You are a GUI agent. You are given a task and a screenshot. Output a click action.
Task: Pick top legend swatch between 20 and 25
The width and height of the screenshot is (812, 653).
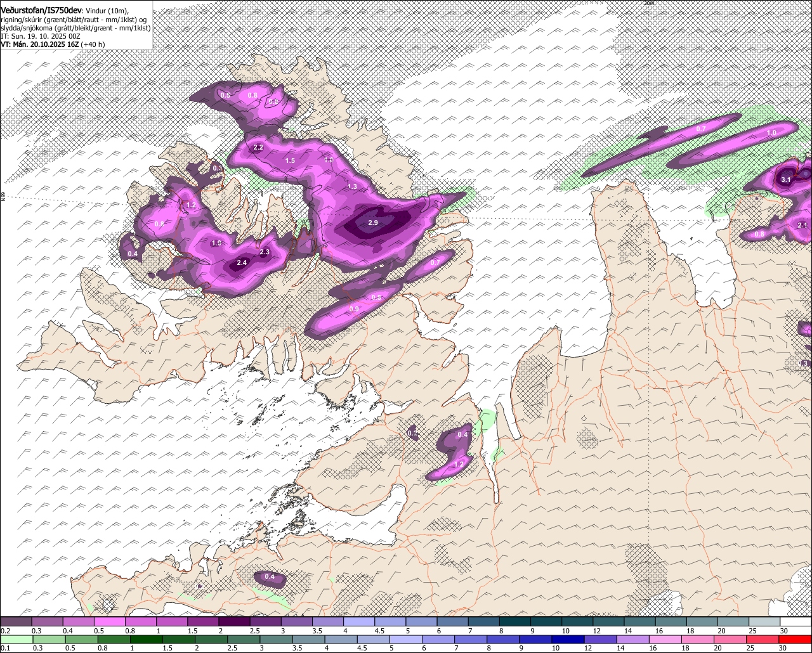coord(733,621)
